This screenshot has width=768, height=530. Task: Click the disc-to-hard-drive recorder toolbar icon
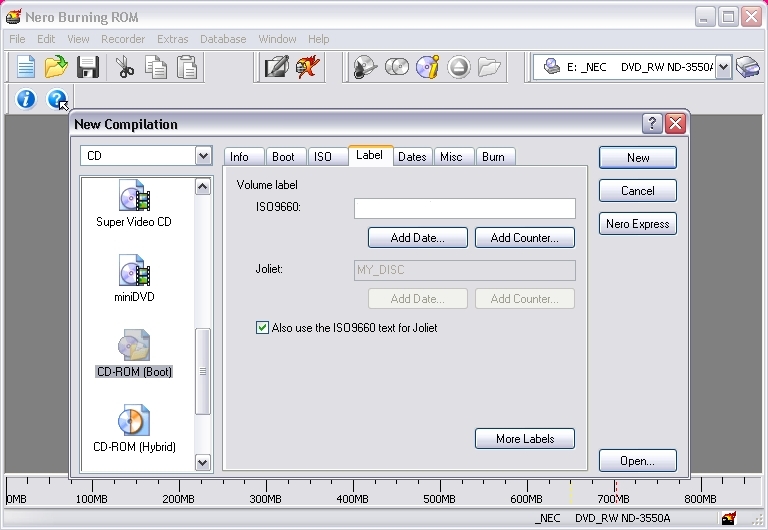[365, 67]
